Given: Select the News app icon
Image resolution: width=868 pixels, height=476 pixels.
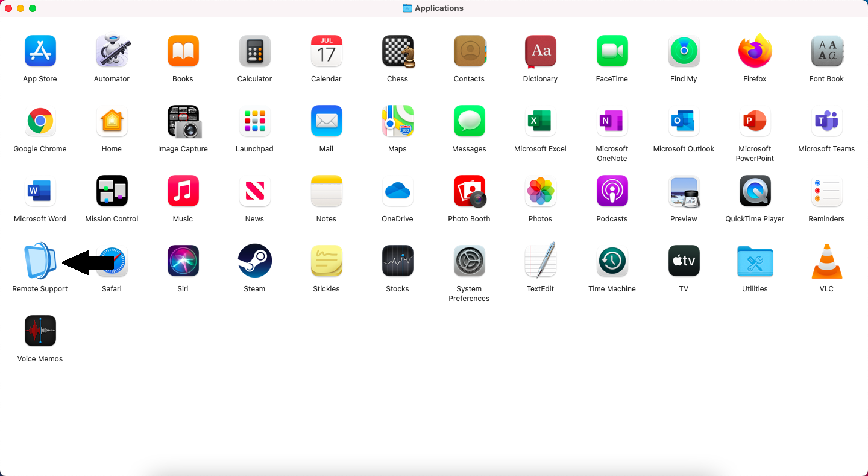Looking at the screenshot, I should point(254,191).
